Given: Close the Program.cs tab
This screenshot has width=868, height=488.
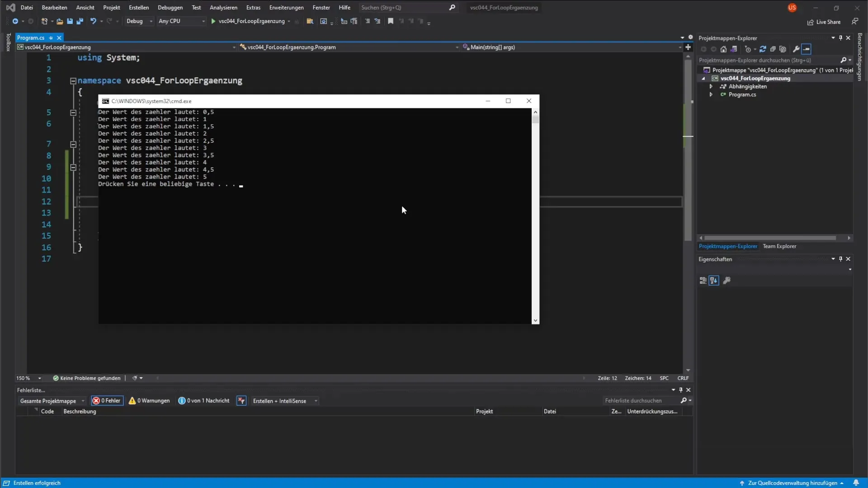Looking at the screenshot, I should pyautogui.click(x=59, y=38).
